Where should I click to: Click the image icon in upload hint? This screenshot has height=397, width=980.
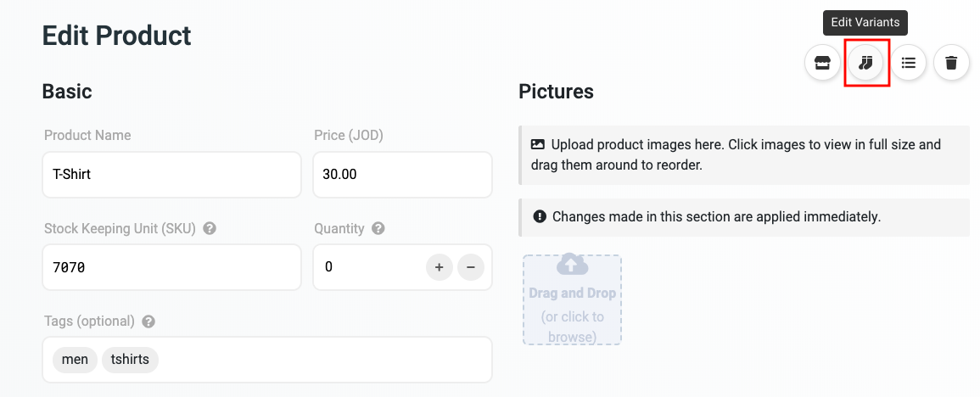pyautogui.click(x=538, y=144)
